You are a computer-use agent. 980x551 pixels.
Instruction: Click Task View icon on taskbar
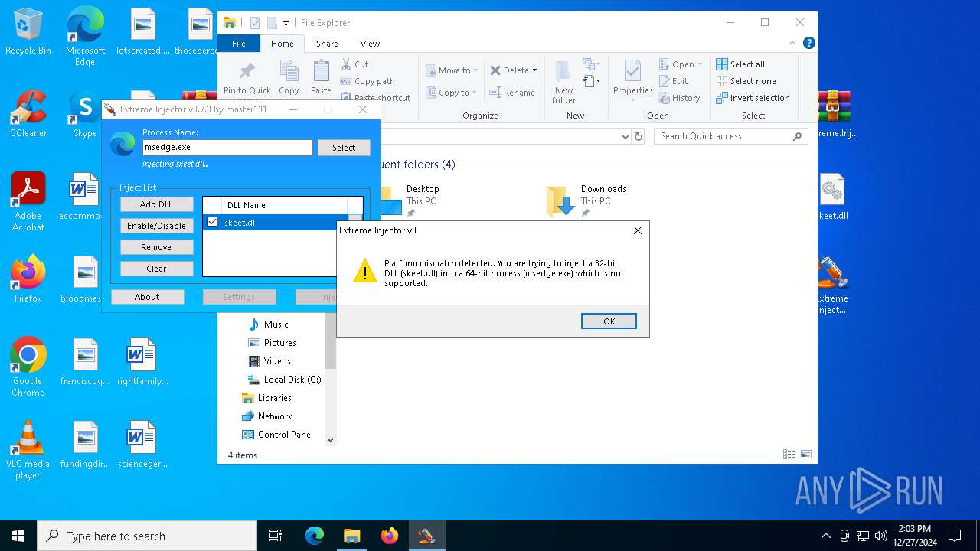coord(276,536)
